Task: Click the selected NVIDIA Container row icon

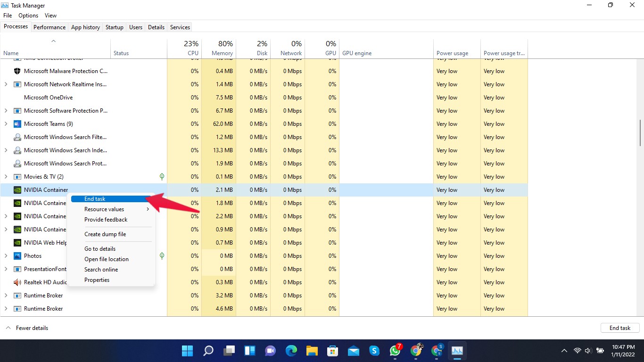Action: 17,190
